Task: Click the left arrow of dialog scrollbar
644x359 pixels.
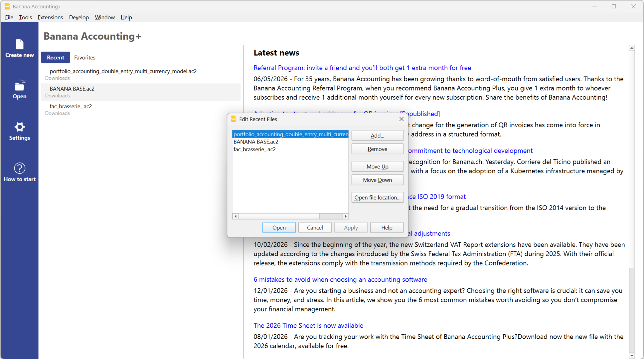Action: coord(236,216)
